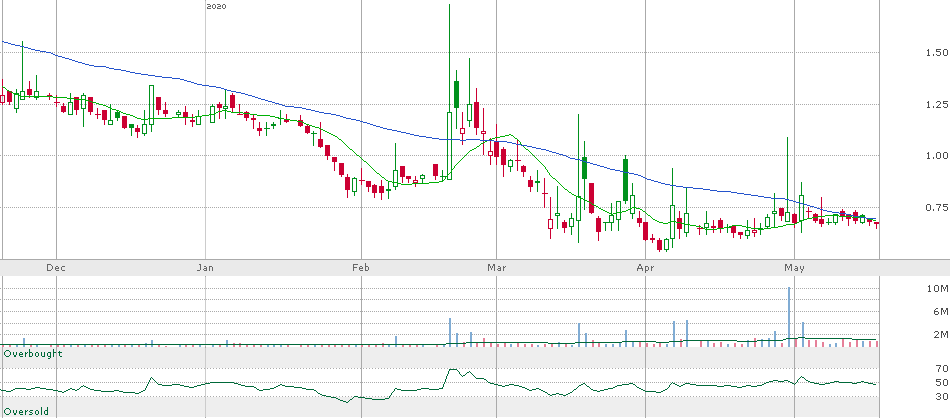Screen dimensions: 950x418
Task: Click the Feb month label
Action: click(361, 268)
